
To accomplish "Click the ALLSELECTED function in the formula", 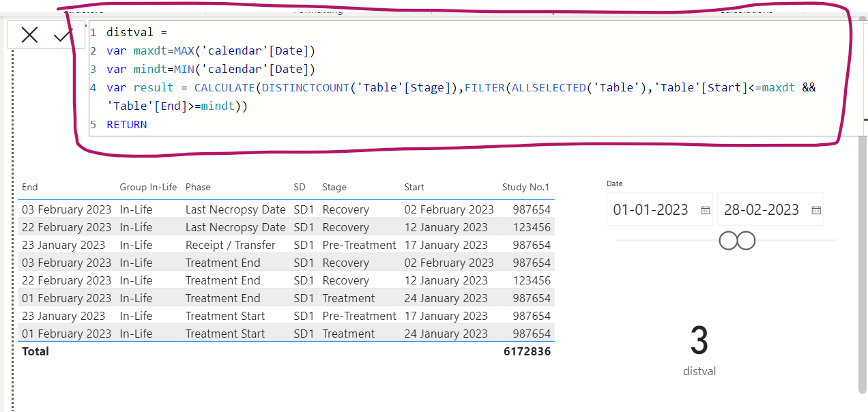I will [x=548, y=87].
